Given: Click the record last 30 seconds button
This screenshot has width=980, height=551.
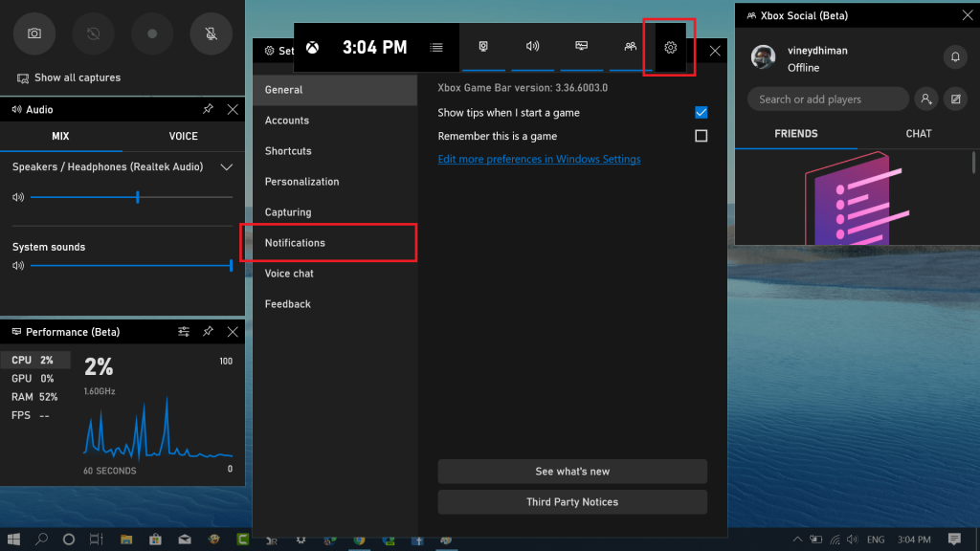Looking at the screenshot, I should 93,33.
